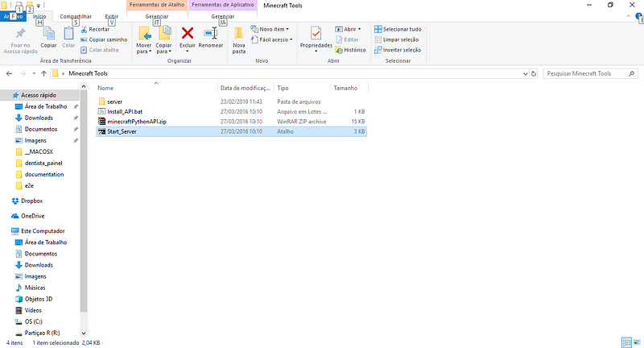The width and height of the screenshot is (644, 348).
Task: Open pinned Área de Trabalho folder
Action: tap(46, 106)
